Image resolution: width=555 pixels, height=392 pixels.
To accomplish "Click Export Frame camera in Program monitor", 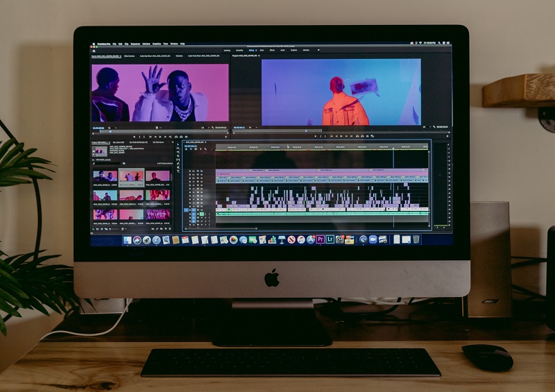I will 367,136.
